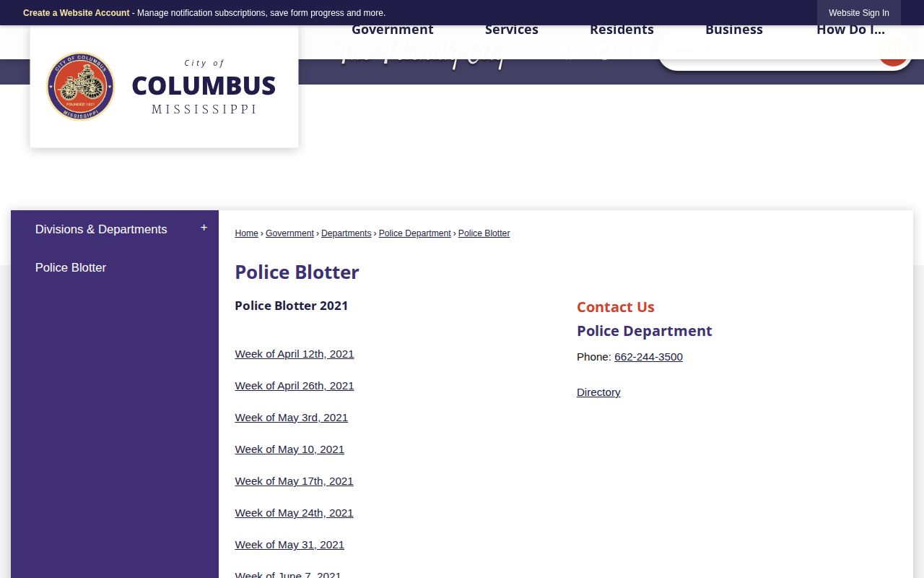Open the Week of April 26th, 2021 blotter
The height and width of the screenshot is (578, 924).
295,386
